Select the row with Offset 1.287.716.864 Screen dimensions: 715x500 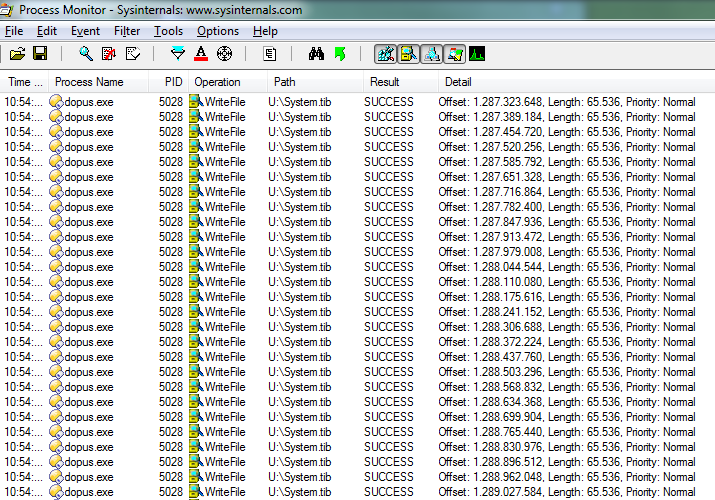pyautogui.click(x=358, y=192)
